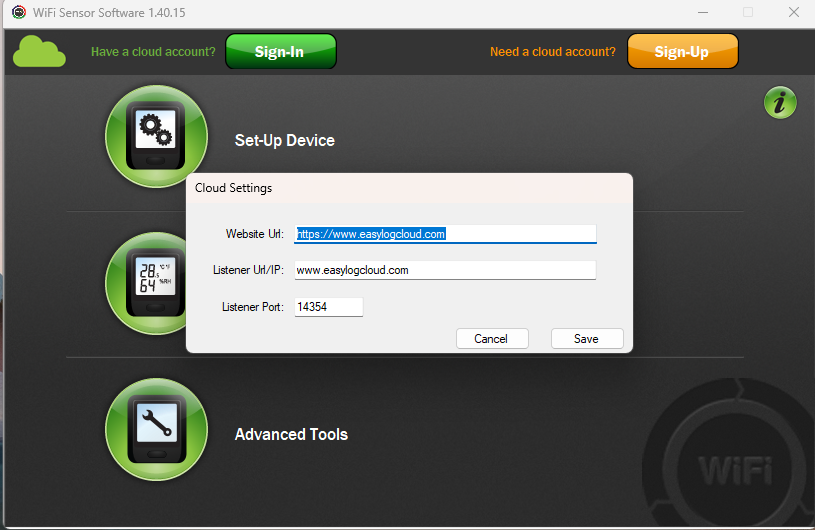Minimize the WiFi Sensor Software window
The width and height of the screenshot is (815, 530).
(700, 12)
